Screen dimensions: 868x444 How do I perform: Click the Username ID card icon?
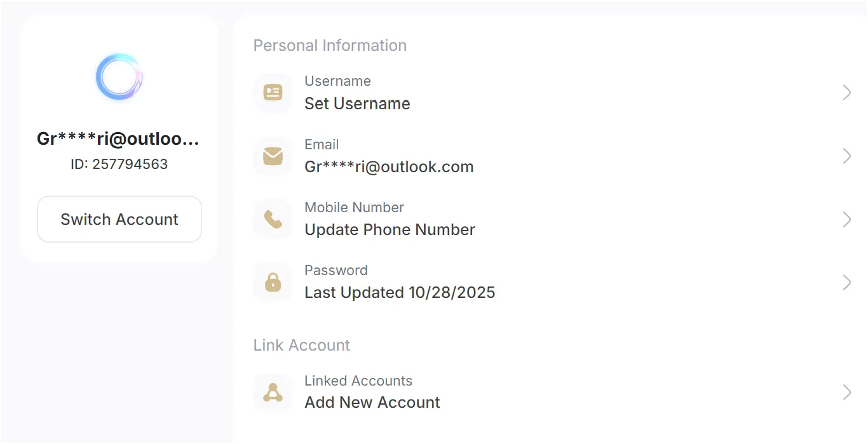click(273, 93)
